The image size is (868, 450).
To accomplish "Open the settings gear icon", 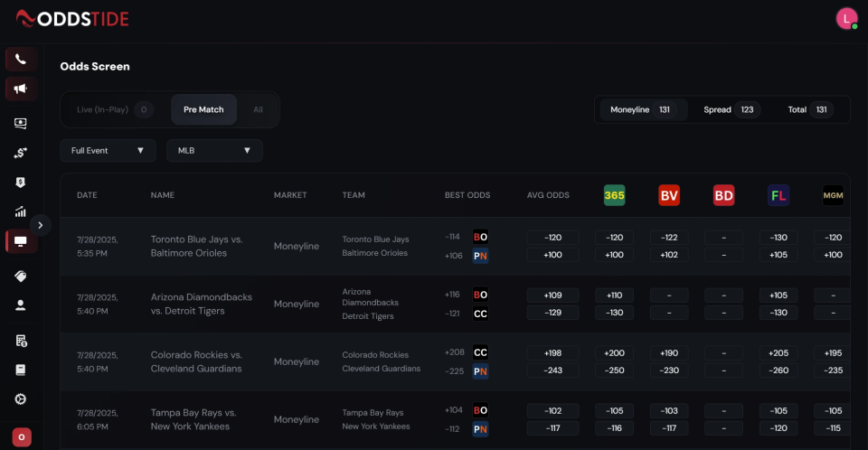I will (x=21, y=399).
